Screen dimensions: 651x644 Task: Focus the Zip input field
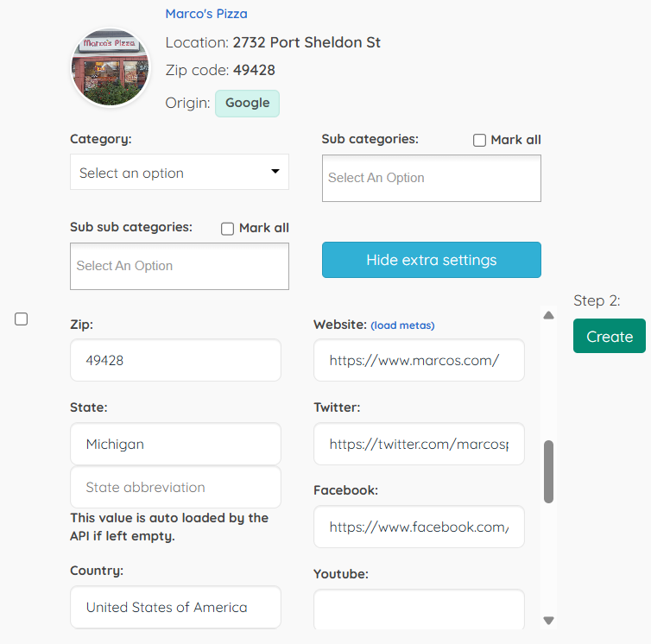[x=176, y=360]
